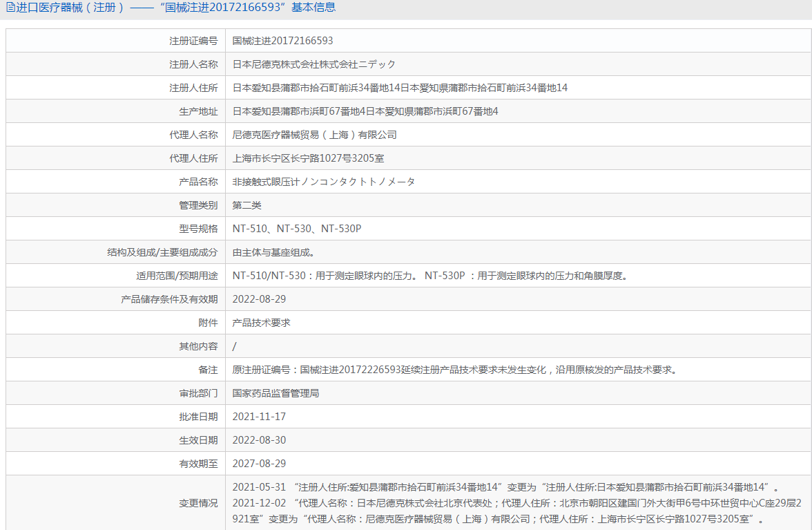The width and height of the screenshot is (812, 530).
Task: Click change entry dated 2021-12-02
Action: click(516, 511)
